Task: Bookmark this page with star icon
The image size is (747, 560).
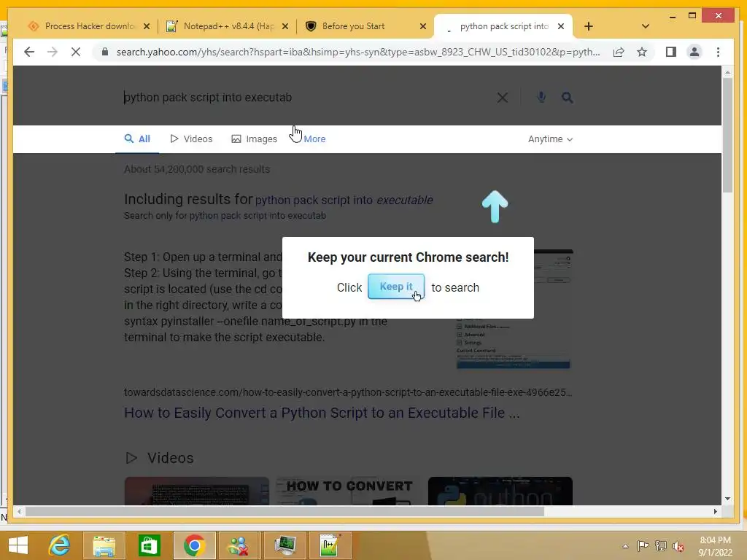Action: (x=642, y=52)
